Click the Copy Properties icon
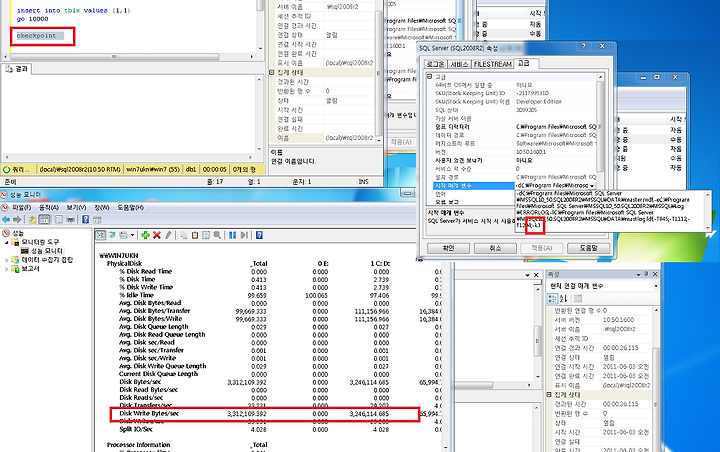The width and height of the screenshot is (720, 452). [x=184, y=235]
